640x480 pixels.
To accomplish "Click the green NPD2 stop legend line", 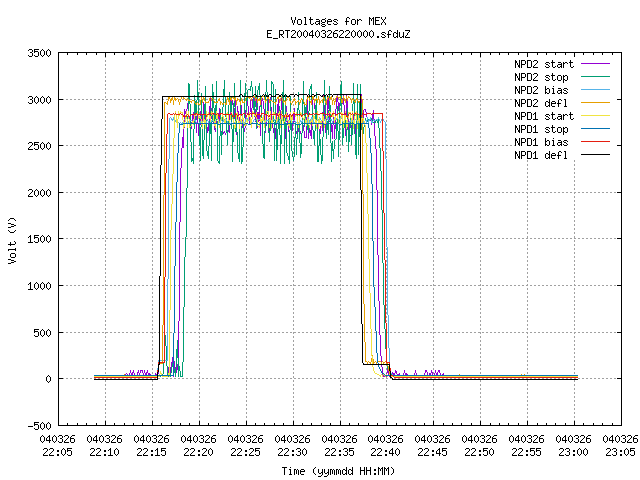I will pyautogui.click(x=595, y=77).
